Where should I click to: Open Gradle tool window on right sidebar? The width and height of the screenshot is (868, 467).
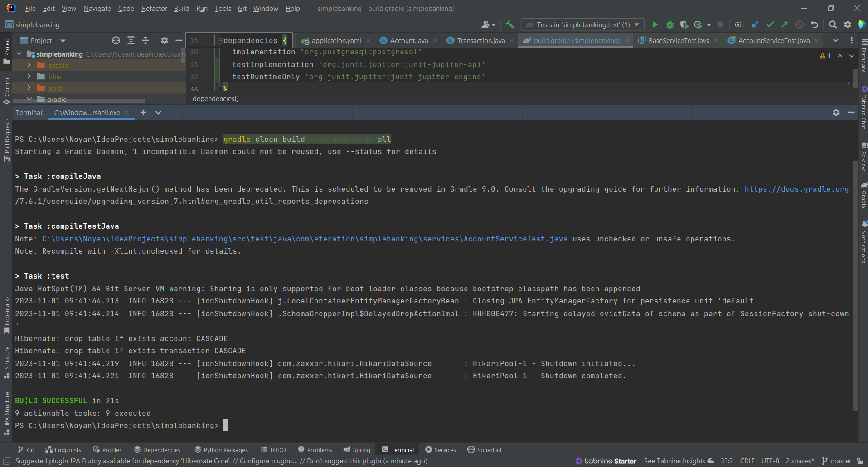point(863,195)
